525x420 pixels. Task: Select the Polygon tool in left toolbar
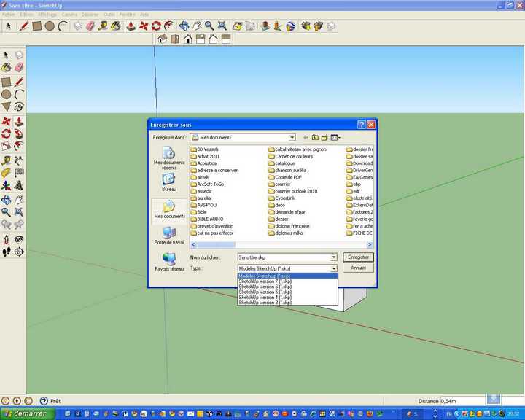coord(6,107)
